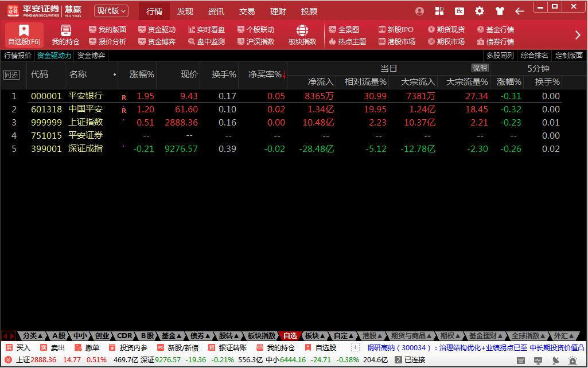The height and width of the screenshot is (368, 588).
Task: Open 自选股(F6) watchlist toolbar button
Action: tap(24, 35)
